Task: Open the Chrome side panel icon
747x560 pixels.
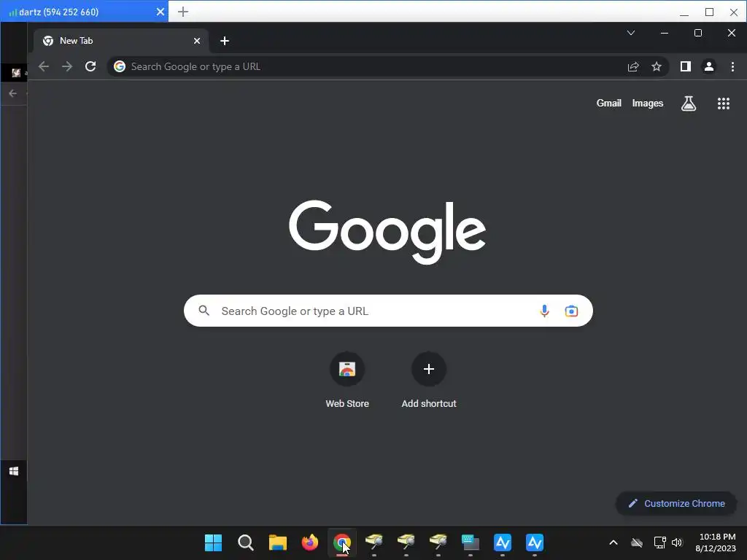Action: (x=686, y=66)
